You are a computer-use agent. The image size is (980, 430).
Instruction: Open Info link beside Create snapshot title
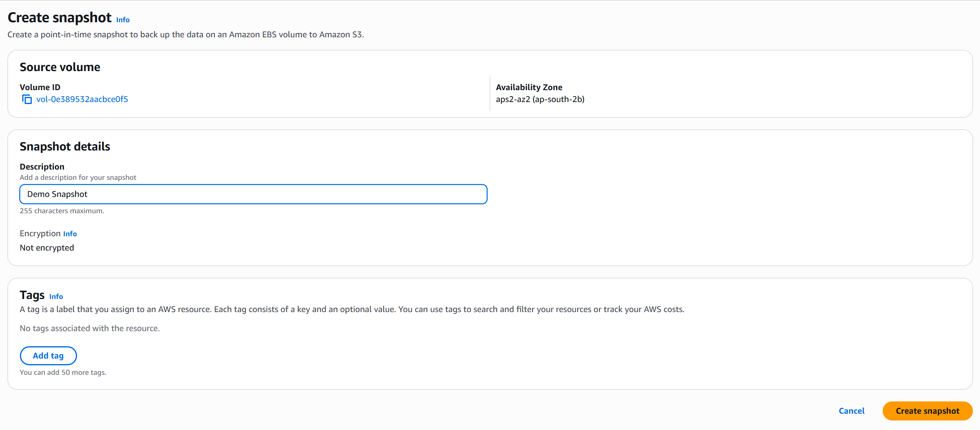tap(123, 20)
